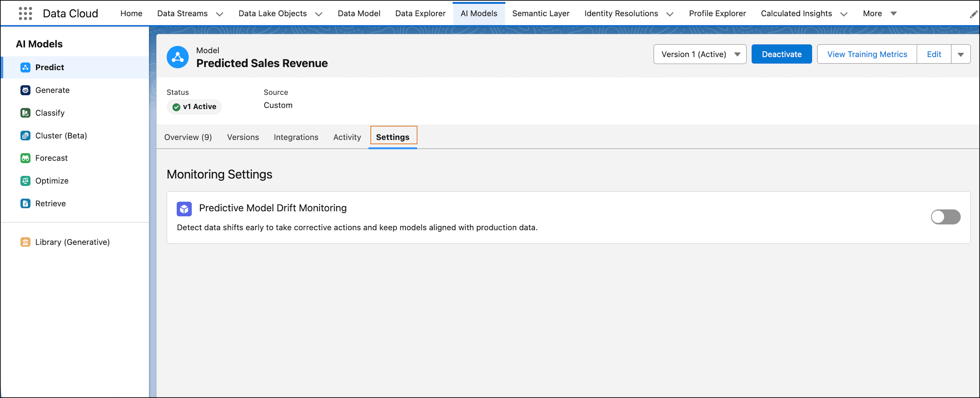This screenshot has height=398, width=980.
Task: Click the green v1 Active checkmark icon
Action: click(176, 107)
